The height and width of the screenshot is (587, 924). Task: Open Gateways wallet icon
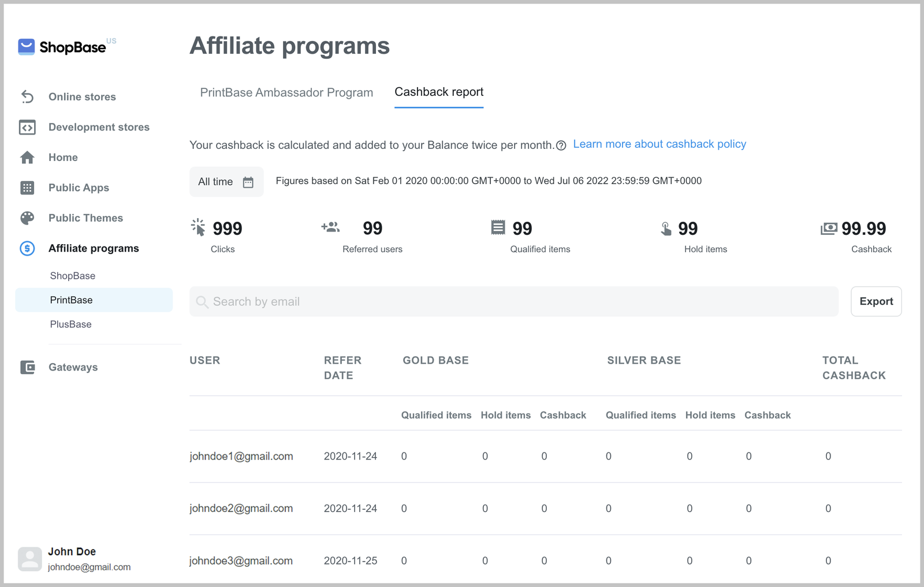click(27, 367)
